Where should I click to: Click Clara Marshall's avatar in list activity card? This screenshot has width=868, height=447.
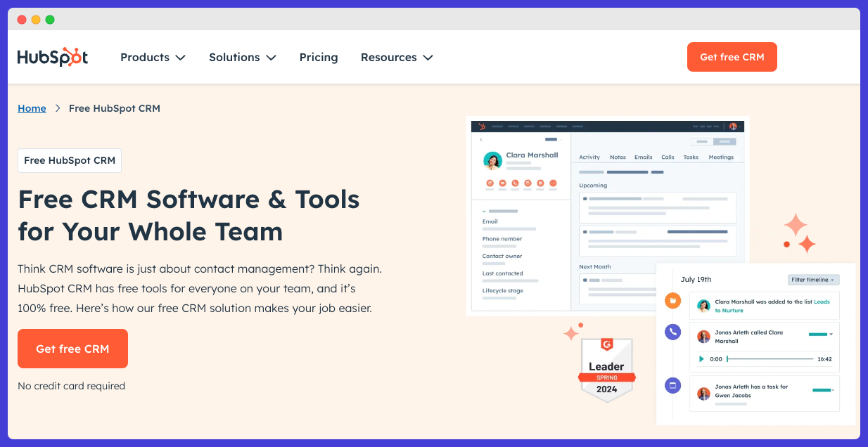703,306
